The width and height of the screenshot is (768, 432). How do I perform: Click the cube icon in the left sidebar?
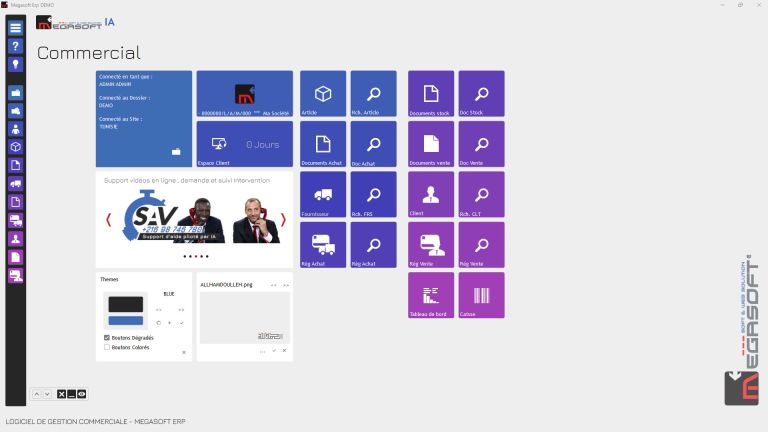(x=16, y=147)
